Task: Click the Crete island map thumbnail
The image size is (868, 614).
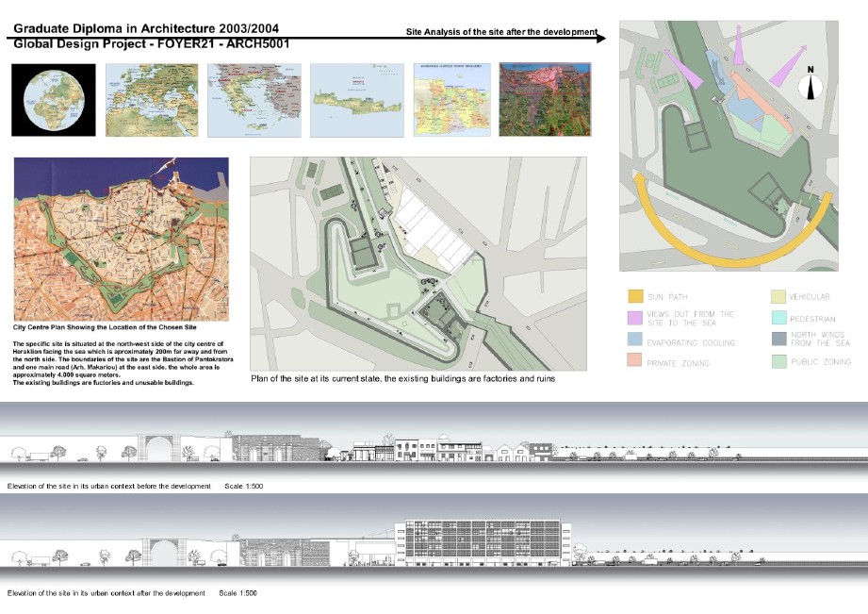Action: pos(357,101)
